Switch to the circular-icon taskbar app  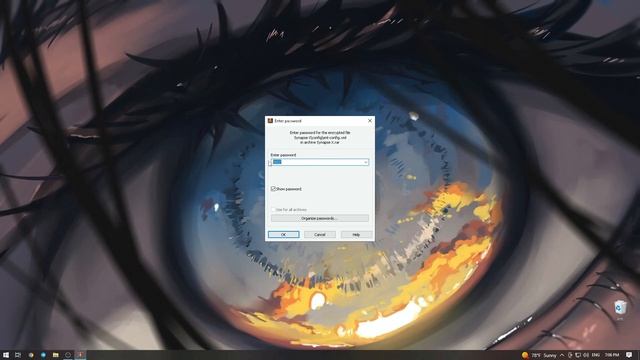pos(68,355)
